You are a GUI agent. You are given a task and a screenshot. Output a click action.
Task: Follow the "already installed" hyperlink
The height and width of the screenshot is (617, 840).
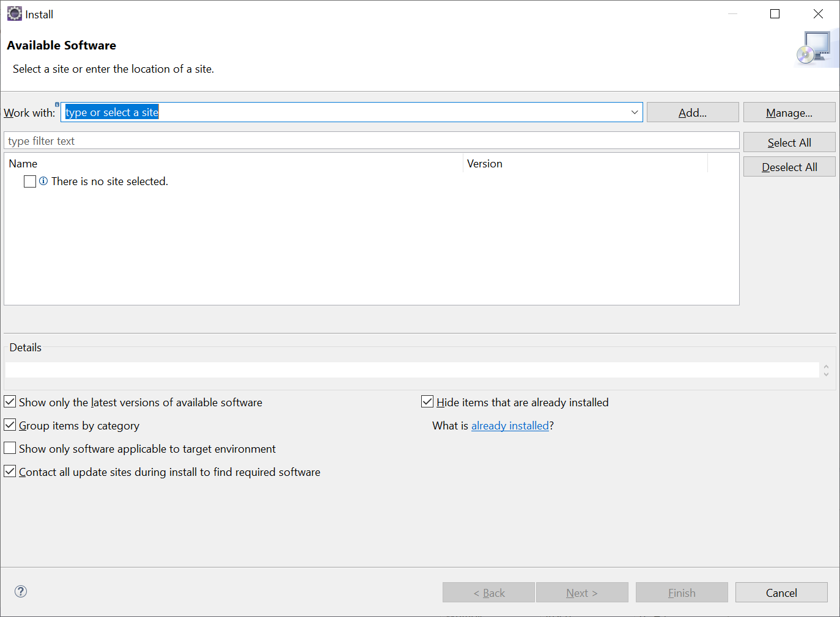(510, 425)
